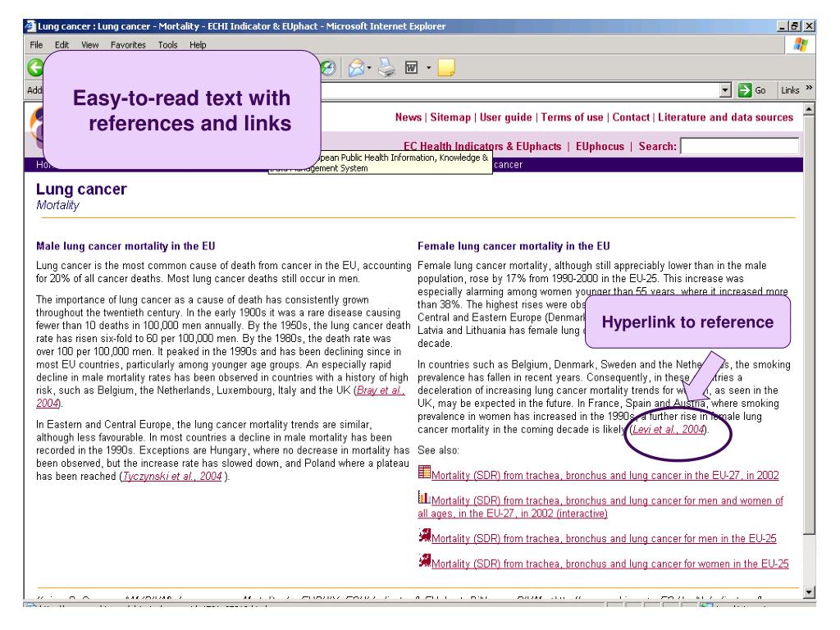Click the map icon beside the women EU-25 link
The height and width of the screenshot is (630, 840).
425,560
